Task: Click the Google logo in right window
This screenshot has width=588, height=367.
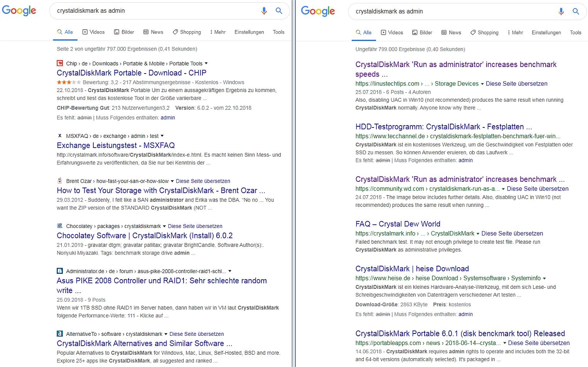Action: coord(318,11)
